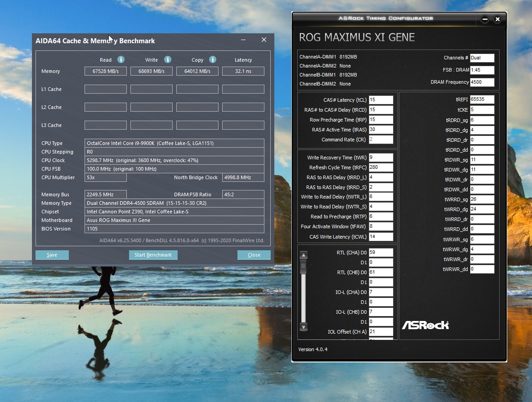Click the IO-L (CHA) D0 field
Viewport: 532px width, 402px height.
click(x=381, y=292)
